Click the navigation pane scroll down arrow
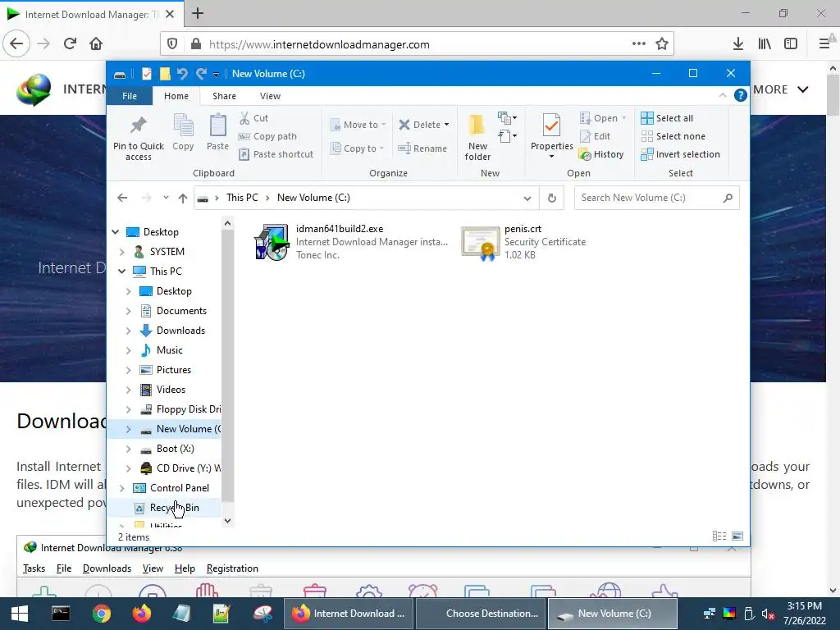The image size is (840, 630). 228,520
